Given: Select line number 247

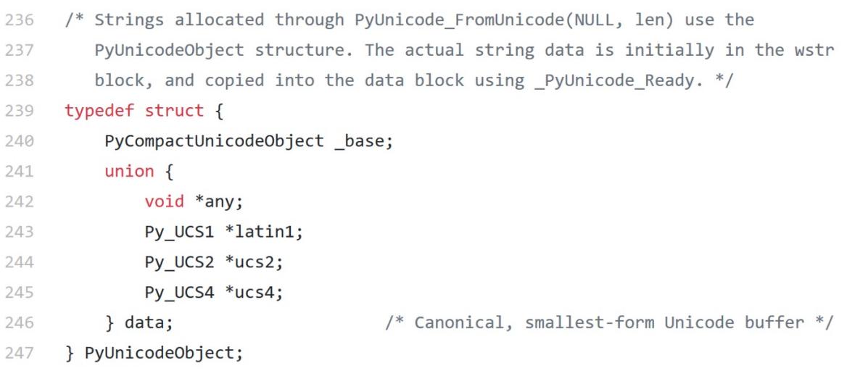Looking at the screenshot, I should [20, 352].
